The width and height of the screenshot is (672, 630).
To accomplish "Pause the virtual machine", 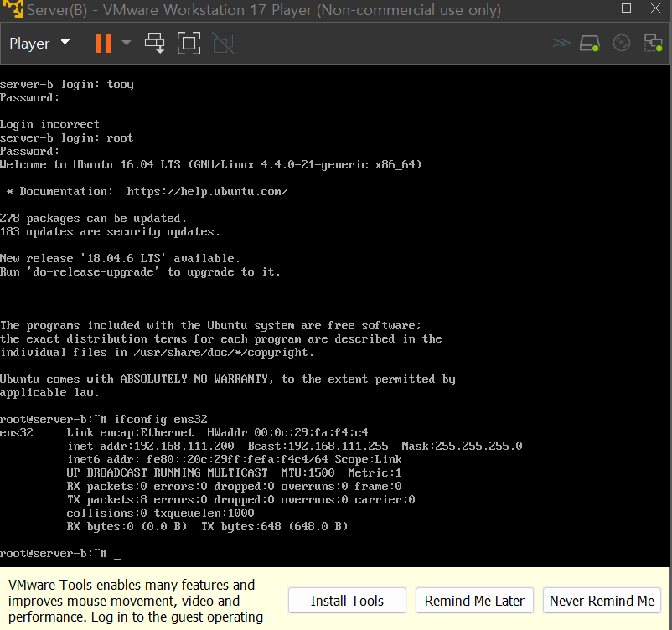I will tap(103, 43).
